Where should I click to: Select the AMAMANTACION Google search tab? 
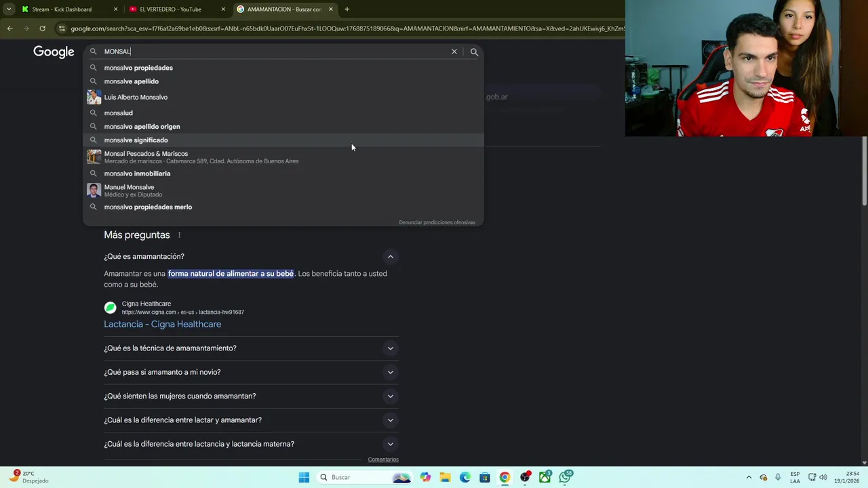pos(284,9)
